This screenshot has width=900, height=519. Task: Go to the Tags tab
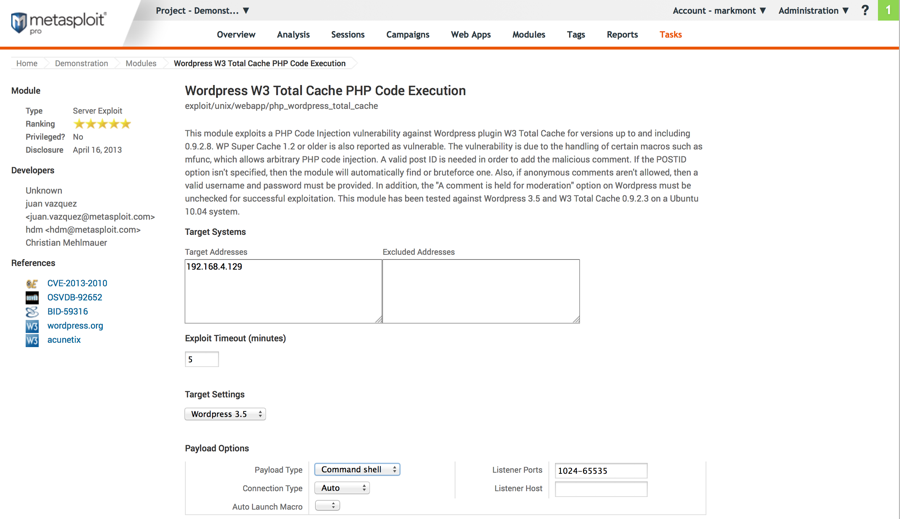click(576, 34)
